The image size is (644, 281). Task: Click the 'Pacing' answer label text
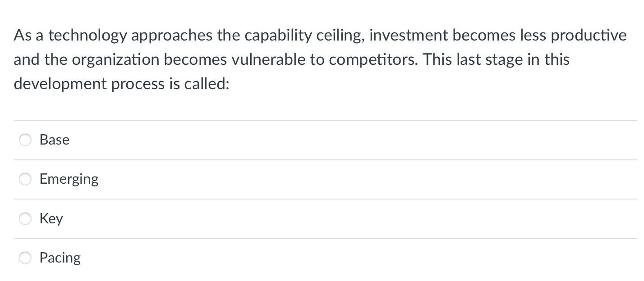60,258
